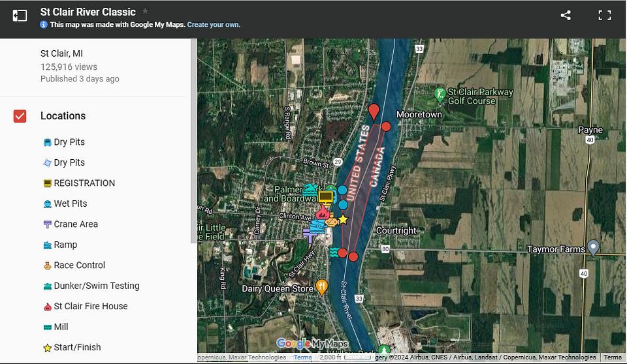Choose Race Control from the locations list
Image resolution: width=627 pixels, height=364 pixels.
tap(80, 265)
